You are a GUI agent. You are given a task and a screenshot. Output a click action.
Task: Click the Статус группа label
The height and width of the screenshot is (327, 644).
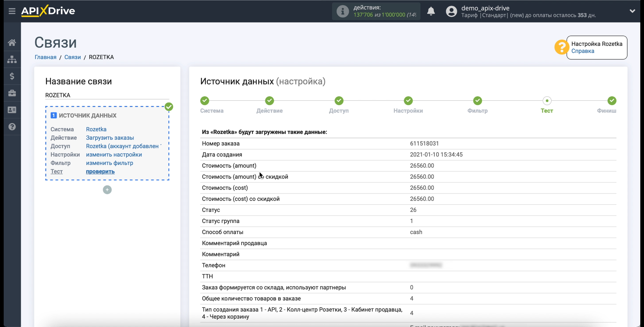(221, 221)
